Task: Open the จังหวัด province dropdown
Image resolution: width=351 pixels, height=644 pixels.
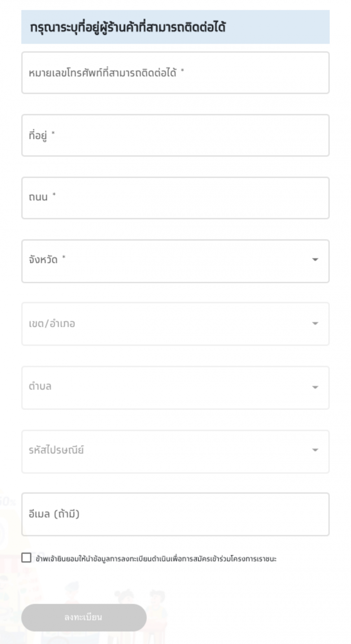Action: (x=175, y=261)
